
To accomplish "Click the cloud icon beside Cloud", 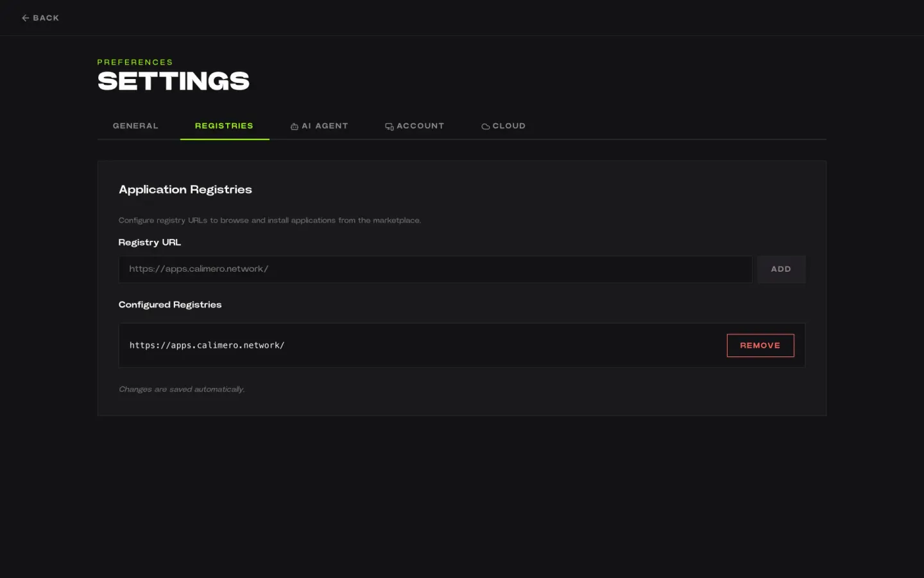I will pyautogui.click(x=486, y=127).
